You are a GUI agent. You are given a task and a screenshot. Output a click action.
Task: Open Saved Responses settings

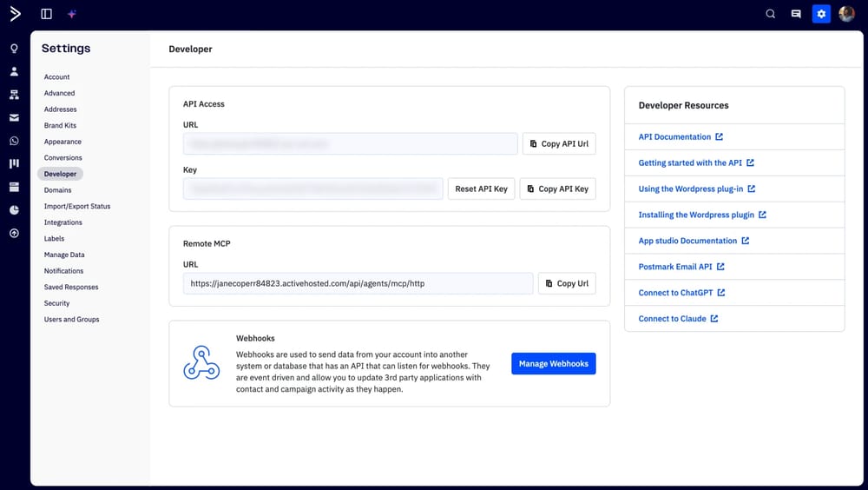coord(71,287)
